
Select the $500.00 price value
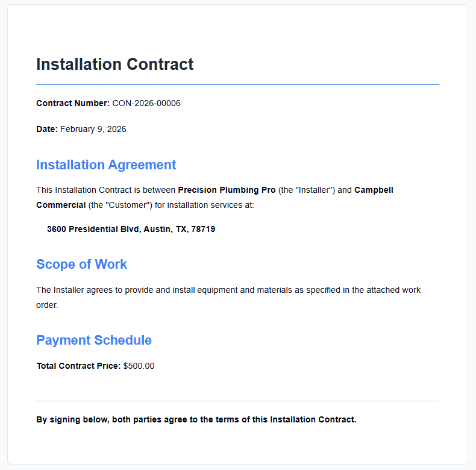[x=139, y=366]
